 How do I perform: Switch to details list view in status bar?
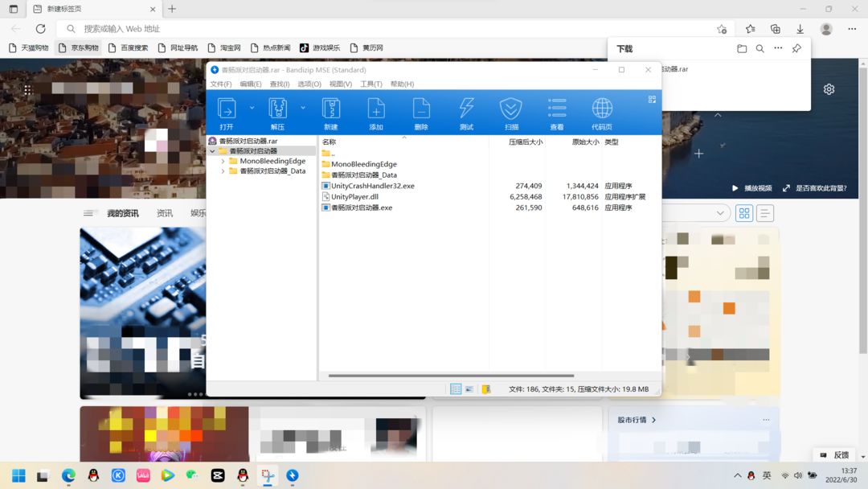click(x=456, y=389)
